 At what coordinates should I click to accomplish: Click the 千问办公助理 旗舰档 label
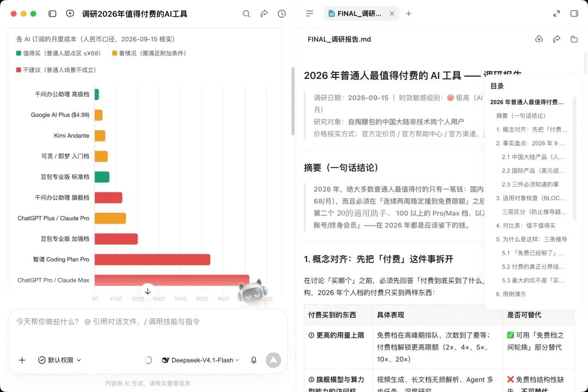62,198
